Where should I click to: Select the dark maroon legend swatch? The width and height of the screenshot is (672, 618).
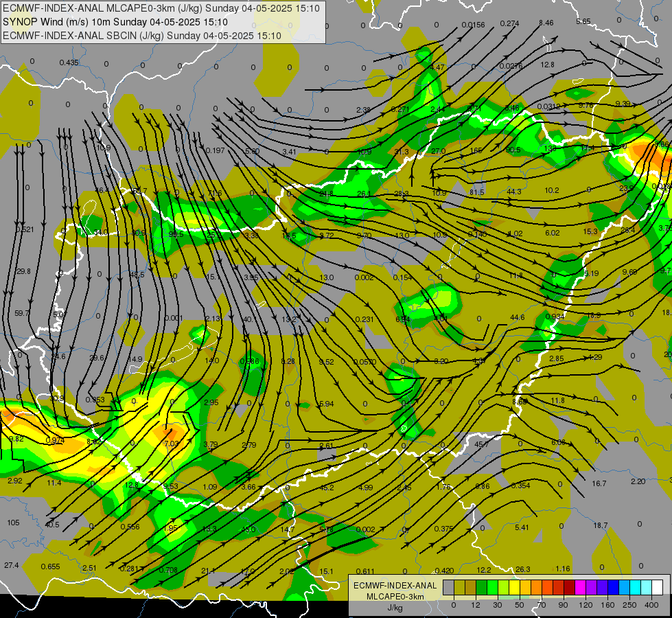point(570,588)
